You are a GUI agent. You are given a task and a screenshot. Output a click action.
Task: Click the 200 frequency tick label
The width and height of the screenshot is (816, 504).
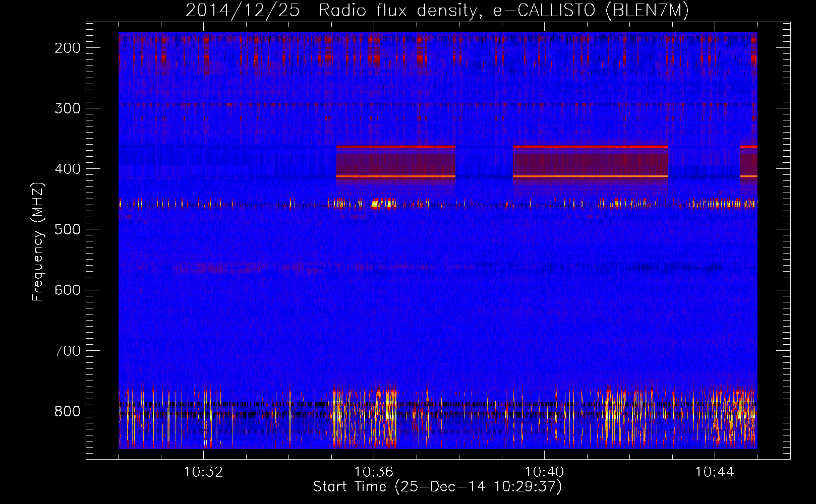pyautogui.click(x=67, y=48)
